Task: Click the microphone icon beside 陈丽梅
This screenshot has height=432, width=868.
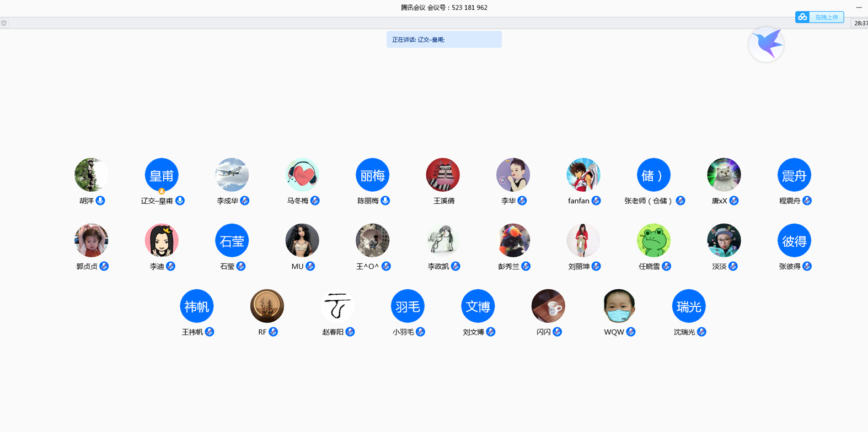Action: pyautogui.click(x=385, y=201)
